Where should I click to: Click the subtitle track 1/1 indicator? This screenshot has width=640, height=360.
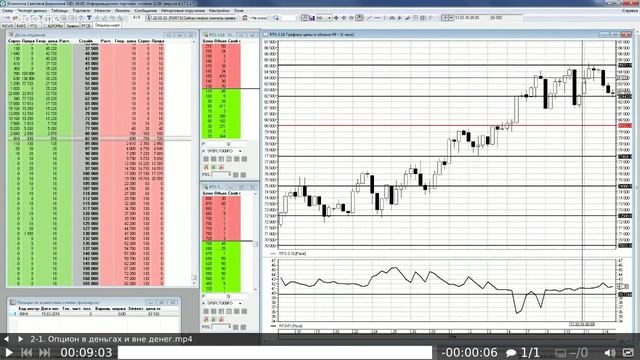click(523, 353)
